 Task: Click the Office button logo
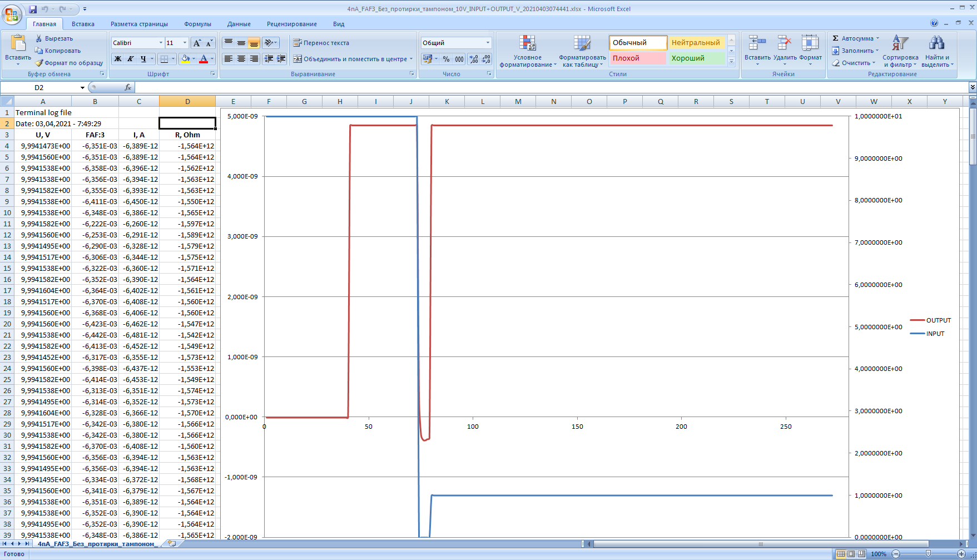(x=11, y=13)
